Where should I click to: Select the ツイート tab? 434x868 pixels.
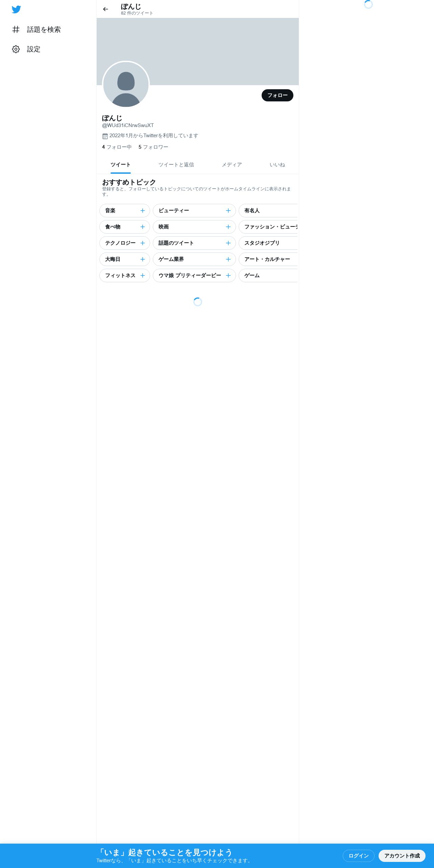(x=120, y=165)
